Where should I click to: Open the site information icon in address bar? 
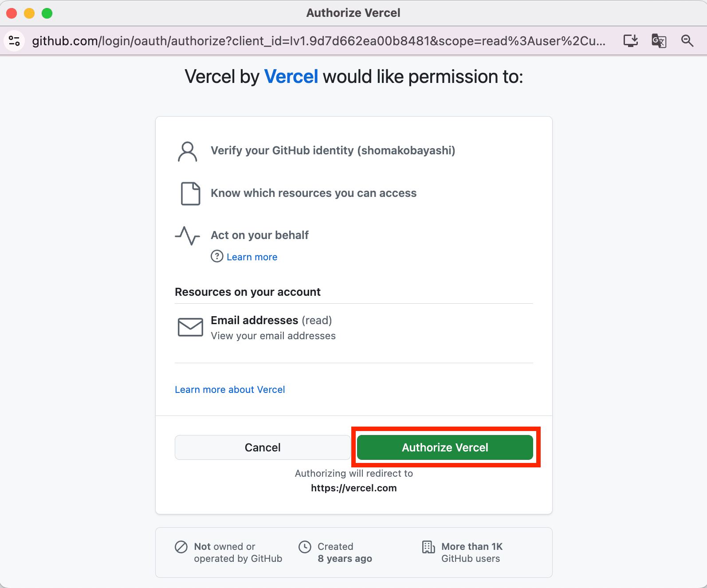[x=14, y=41]
